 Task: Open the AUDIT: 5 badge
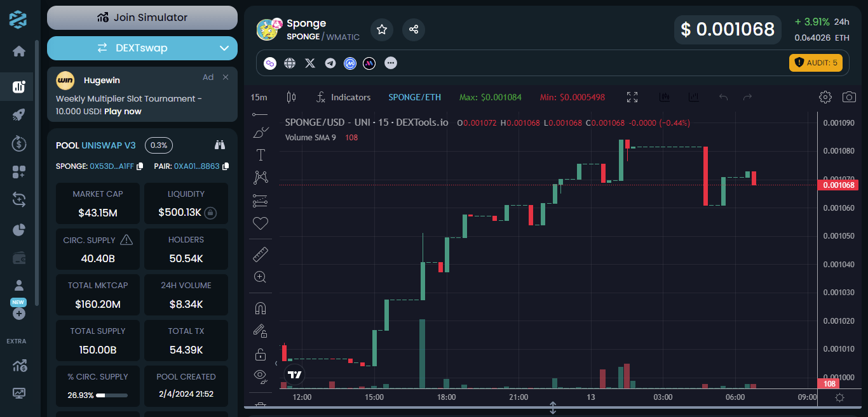point(816,63)
